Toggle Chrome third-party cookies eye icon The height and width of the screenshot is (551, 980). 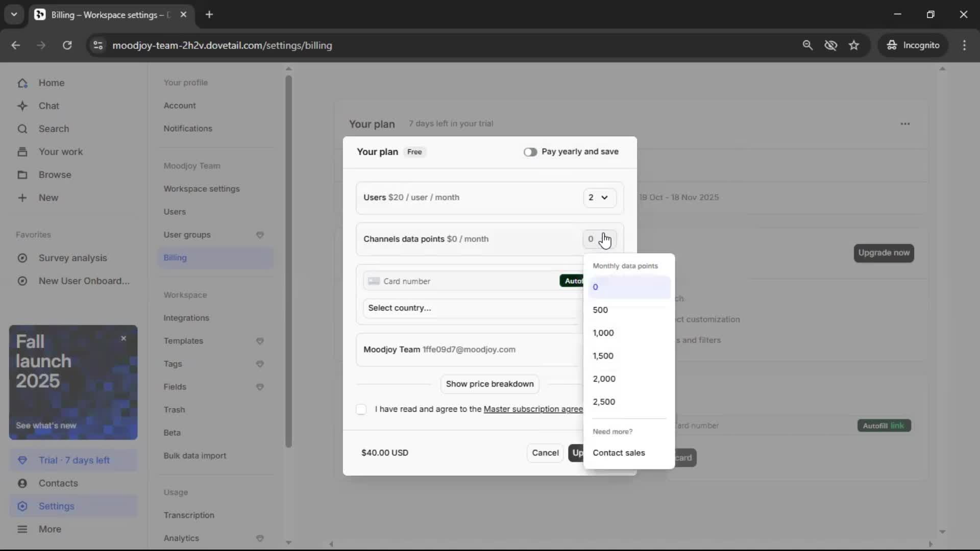coord(830,45)
